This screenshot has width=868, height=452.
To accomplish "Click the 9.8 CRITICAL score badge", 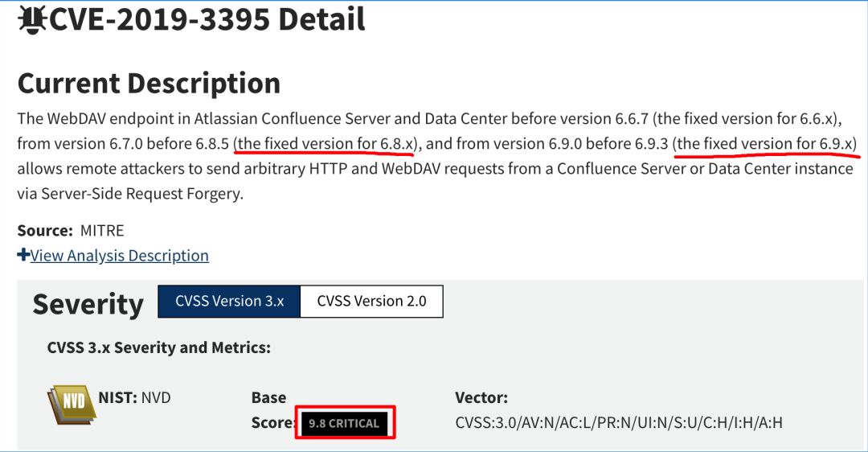I will point(344,423).
